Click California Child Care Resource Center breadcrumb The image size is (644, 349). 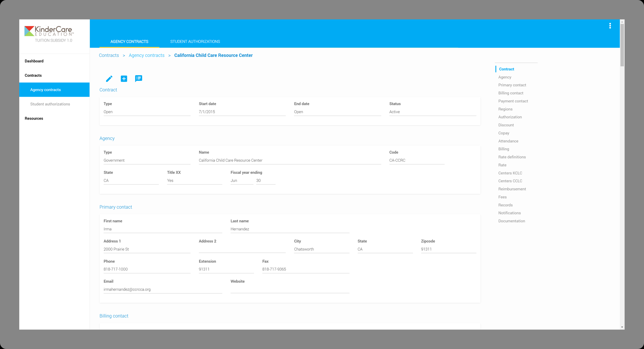213,55
